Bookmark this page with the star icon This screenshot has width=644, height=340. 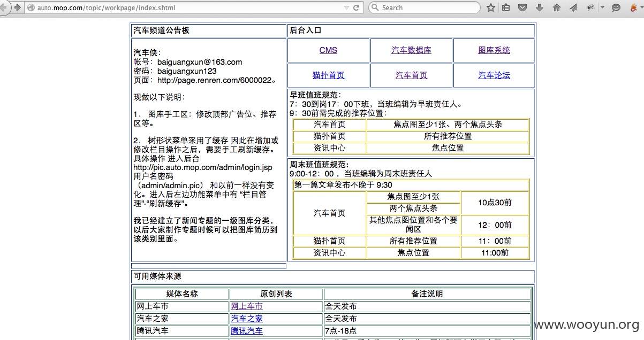pyautogui.click(x=491, y=7)
